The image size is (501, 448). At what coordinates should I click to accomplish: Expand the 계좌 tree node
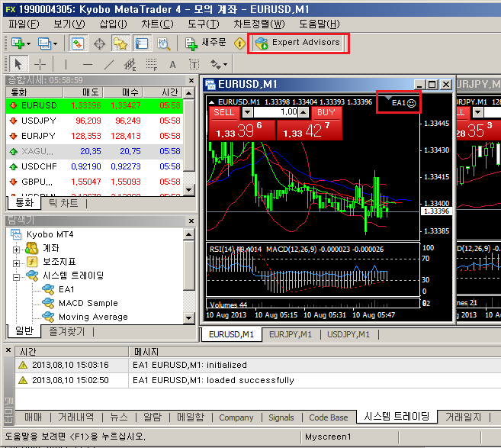(x=16, y=250)
